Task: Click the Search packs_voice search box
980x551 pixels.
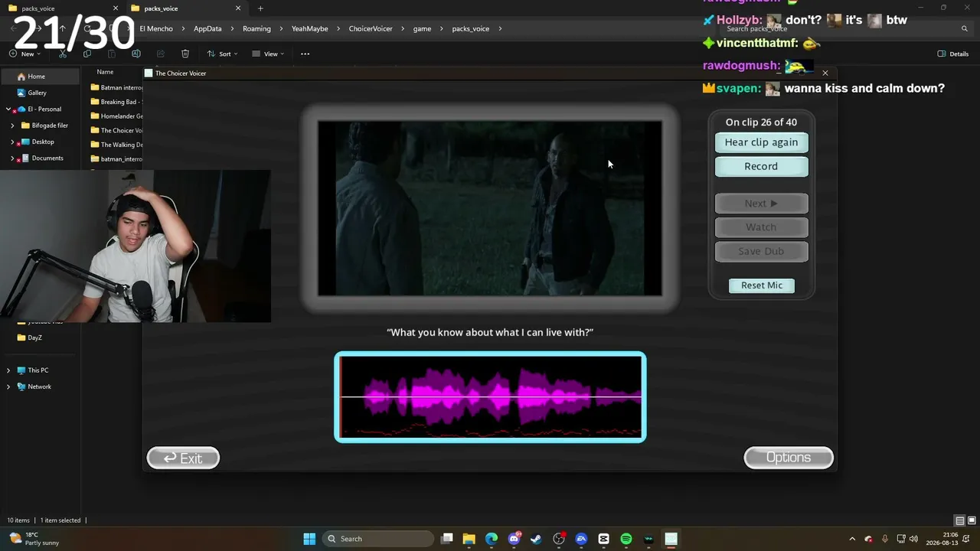Action: pyautogui.click(x=846, y=28)
